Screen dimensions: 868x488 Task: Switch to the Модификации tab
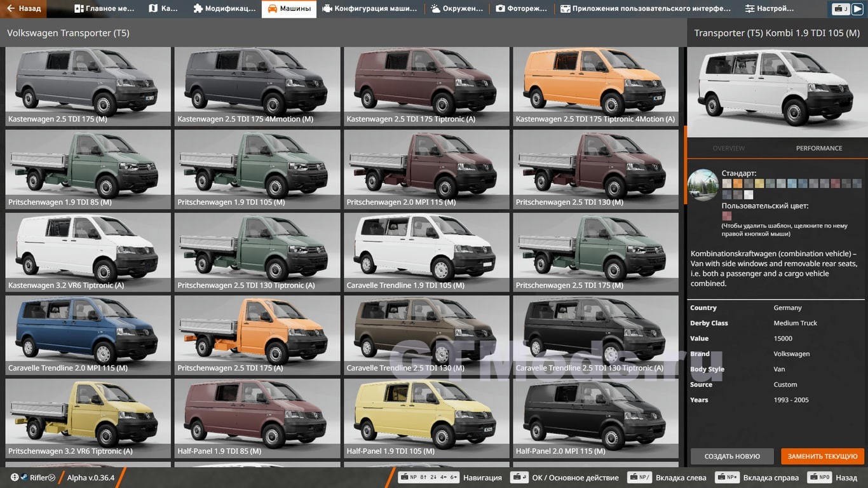click(224, 9)
